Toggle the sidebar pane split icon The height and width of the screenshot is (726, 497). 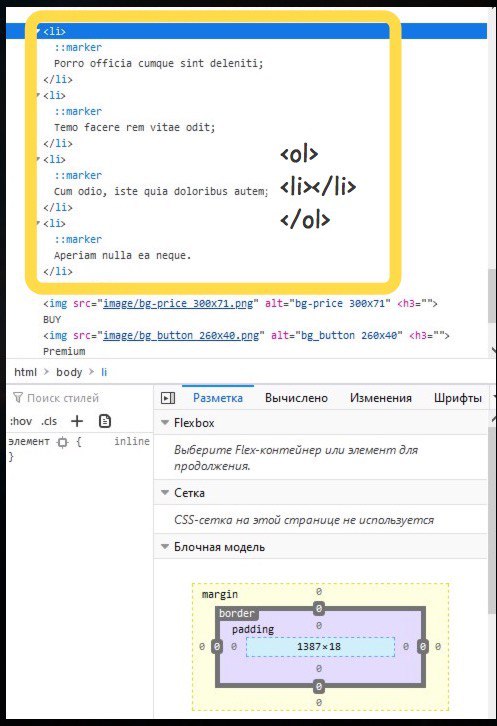[x=168, y=398]
